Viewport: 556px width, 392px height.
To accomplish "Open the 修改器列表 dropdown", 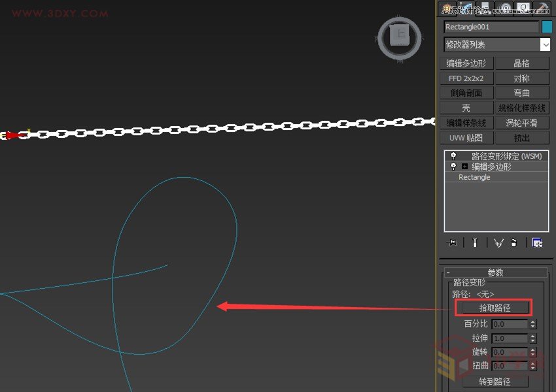I will pos(545,44).
